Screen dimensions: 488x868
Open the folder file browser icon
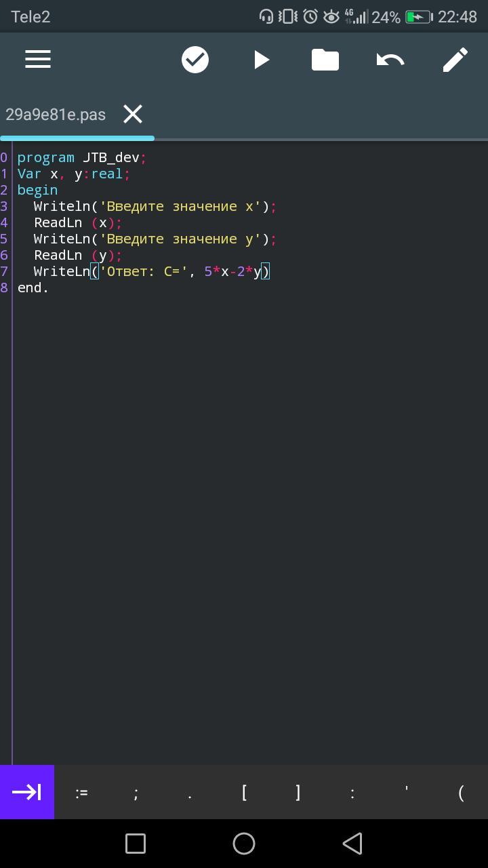tap(325, 60)
